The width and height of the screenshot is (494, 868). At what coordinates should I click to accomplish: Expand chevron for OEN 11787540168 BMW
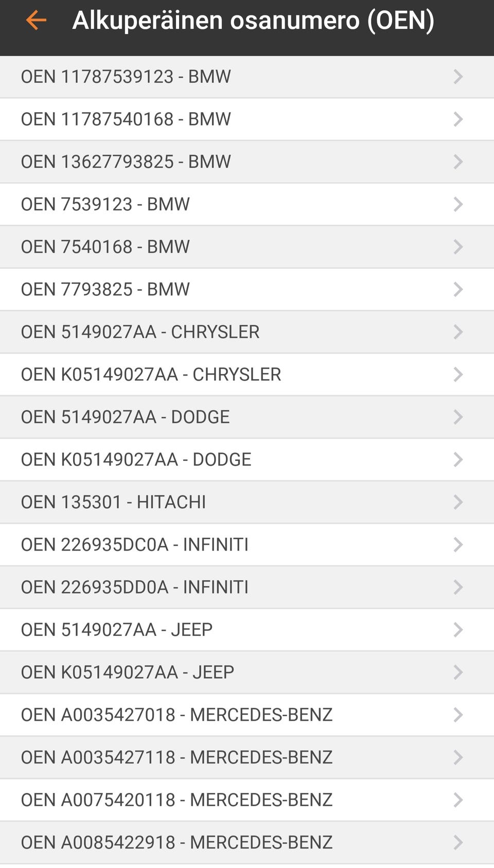(x=457, y=119)
